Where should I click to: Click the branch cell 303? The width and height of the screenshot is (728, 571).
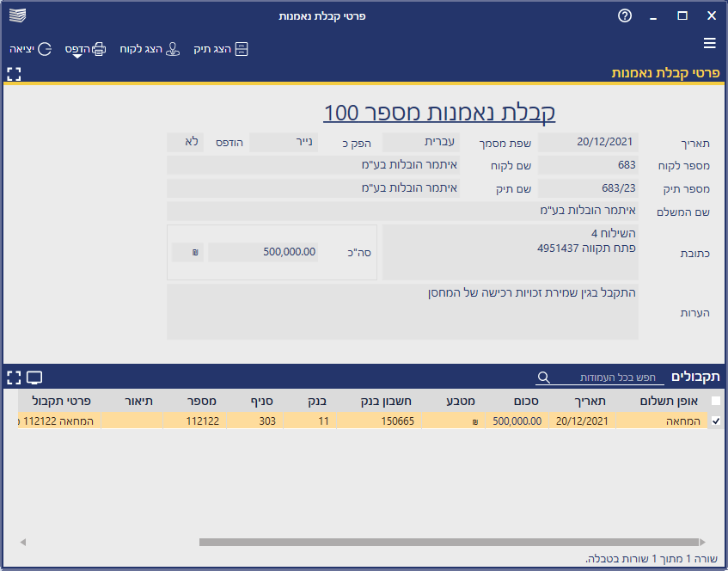pyautogui.click(x=254, y=421)
